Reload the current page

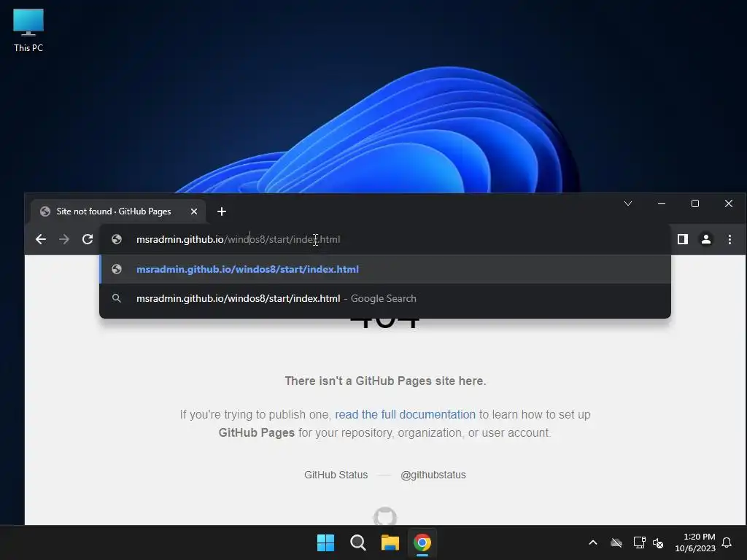[x=88, y=239]
